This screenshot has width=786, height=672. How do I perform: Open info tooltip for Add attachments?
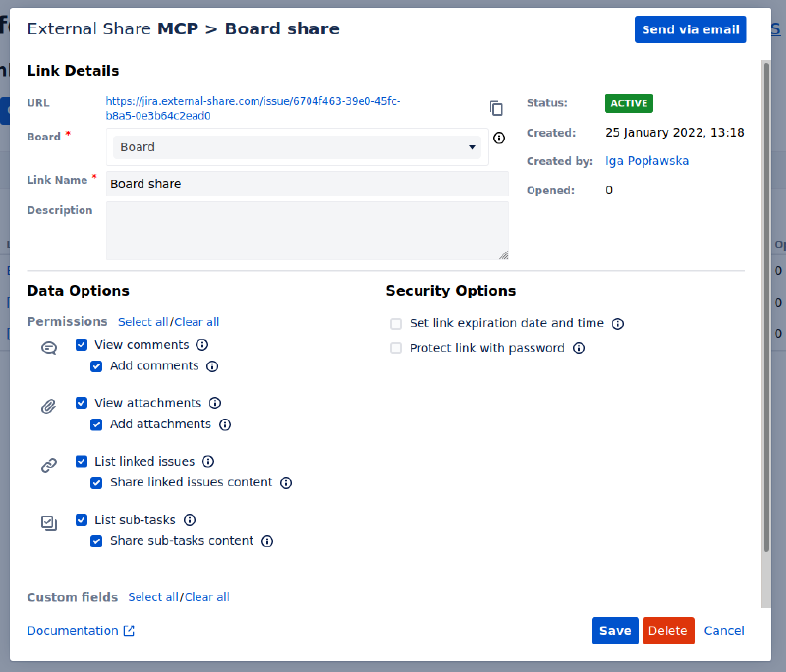click(225, 425)
